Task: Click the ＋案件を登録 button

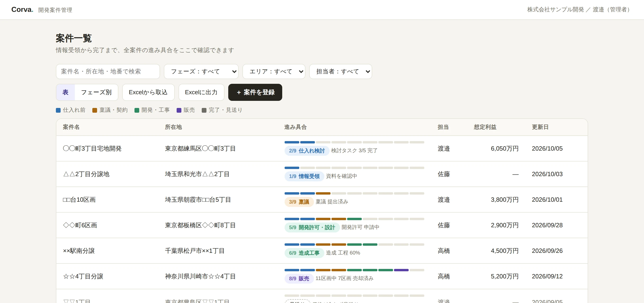Action: [x=255, y=92]
